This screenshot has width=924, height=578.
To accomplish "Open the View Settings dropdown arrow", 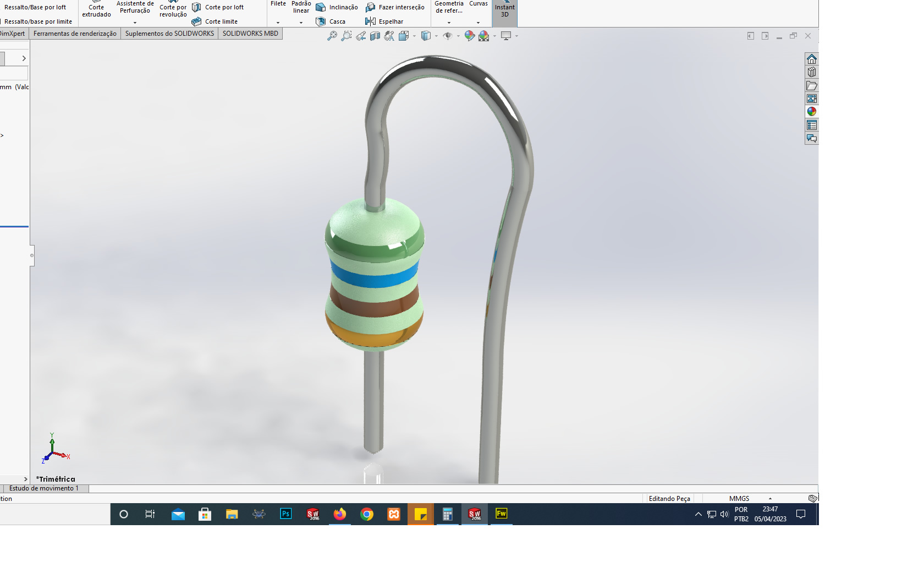I will pyautogui.click(x=516, y=36).
